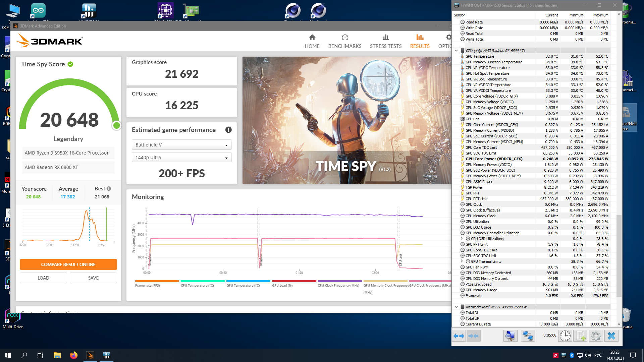Click the Save result button
This screenshot has width=644, height=362.
[x=93, y=278]
